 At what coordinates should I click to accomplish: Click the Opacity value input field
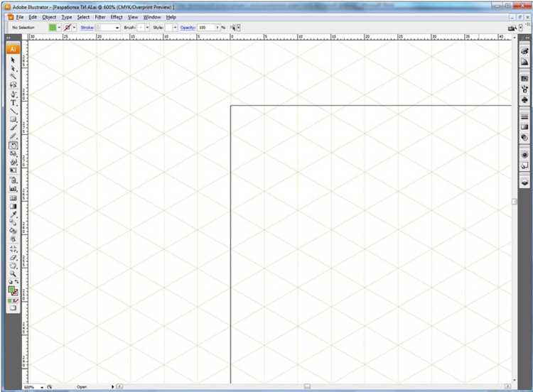206,28
